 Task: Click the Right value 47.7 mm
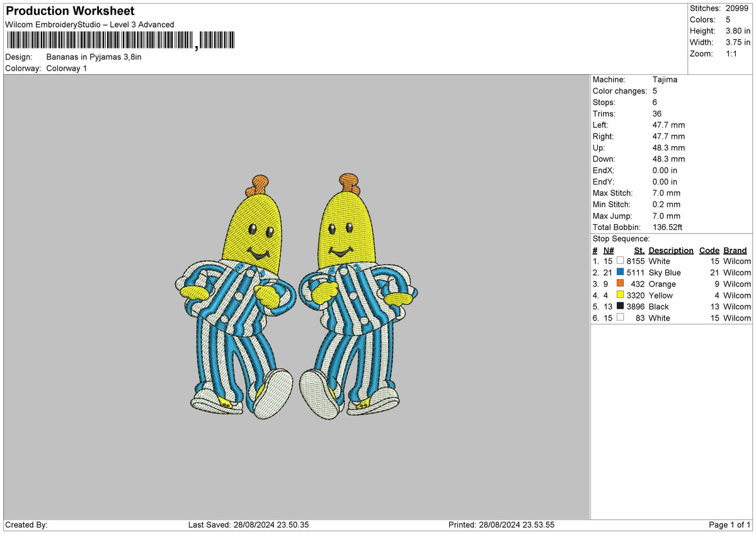[x=668, y=136]
